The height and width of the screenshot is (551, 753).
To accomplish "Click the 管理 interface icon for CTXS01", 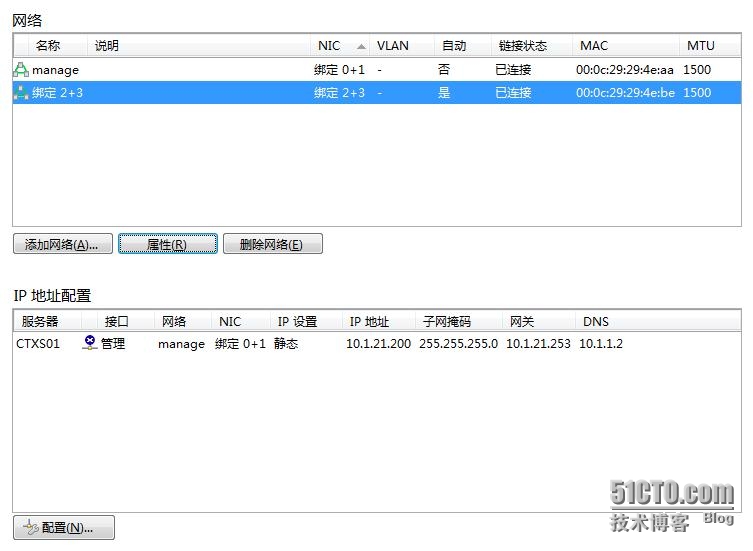I will [90, 343].
